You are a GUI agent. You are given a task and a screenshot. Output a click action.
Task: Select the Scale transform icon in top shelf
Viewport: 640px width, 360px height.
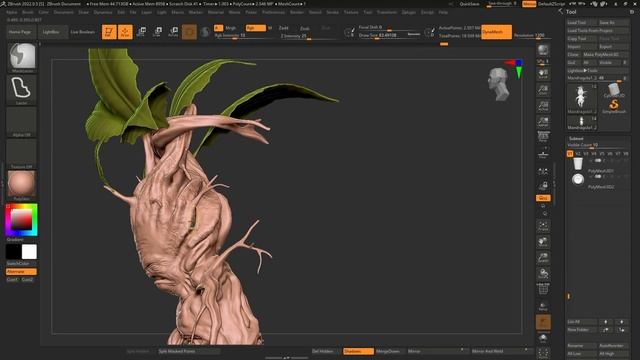(x=157, y=31)
